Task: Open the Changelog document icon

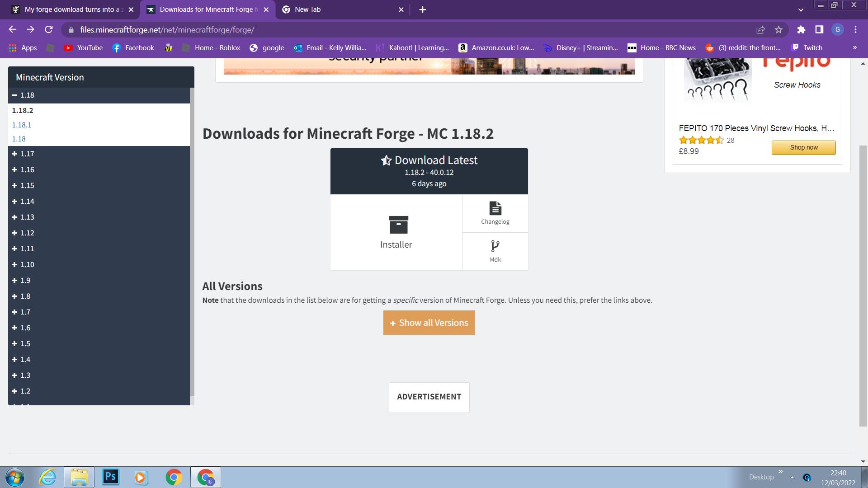Action: tap(495, 208)
